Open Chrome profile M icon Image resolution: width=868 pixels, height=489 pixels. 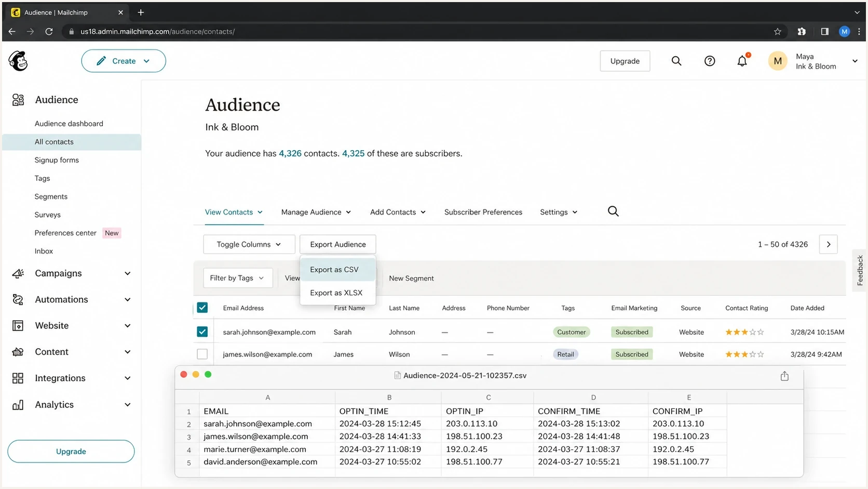844,32
